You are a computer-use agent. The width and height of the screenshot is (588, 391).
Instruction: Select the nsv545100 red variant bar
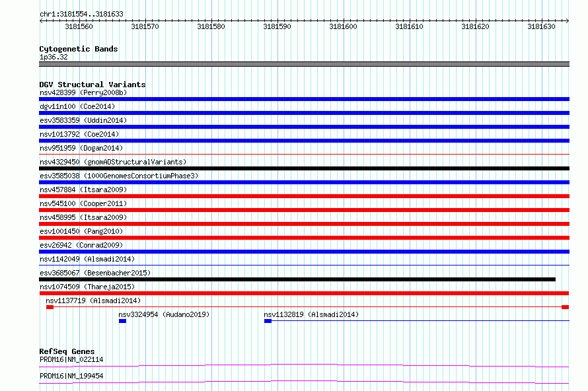tap(304, 210)
